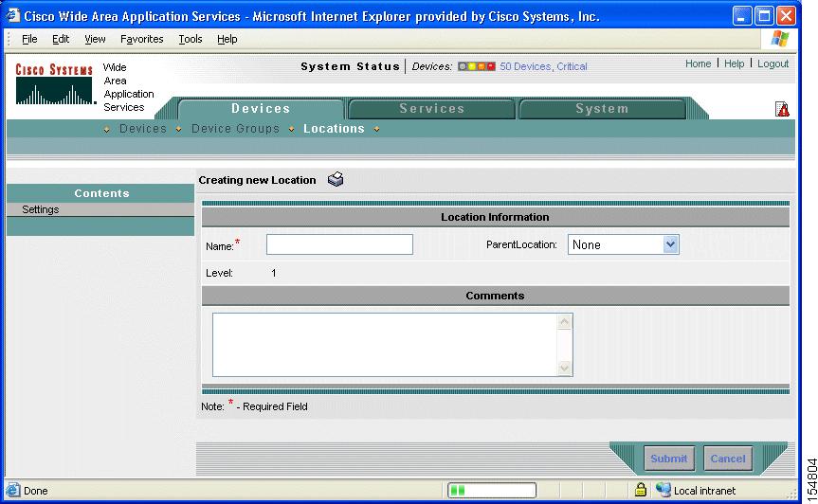
Task: Open the Tools menu
Action: pyautogui.click(x=190, y=39)
